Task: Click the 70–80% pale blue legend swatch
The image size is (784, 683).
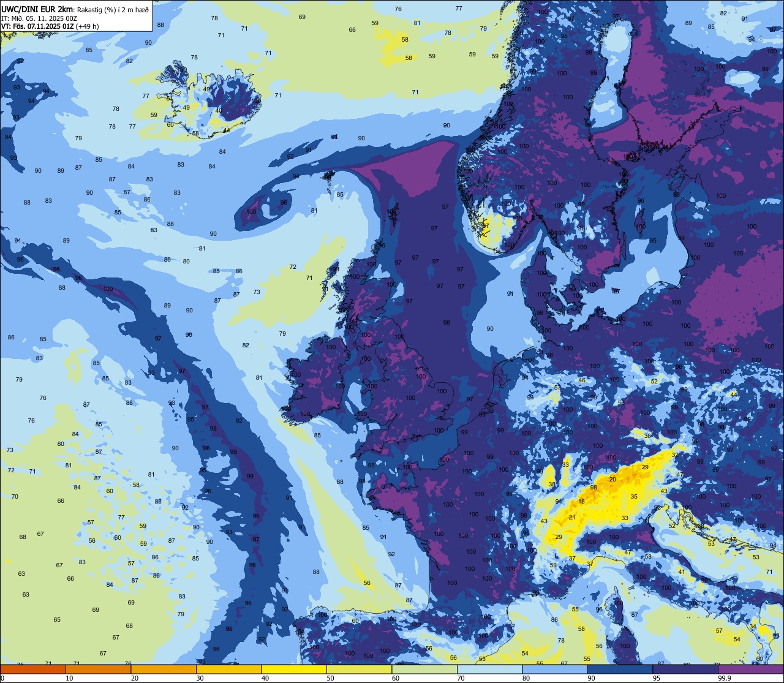Action: (489, 670)
